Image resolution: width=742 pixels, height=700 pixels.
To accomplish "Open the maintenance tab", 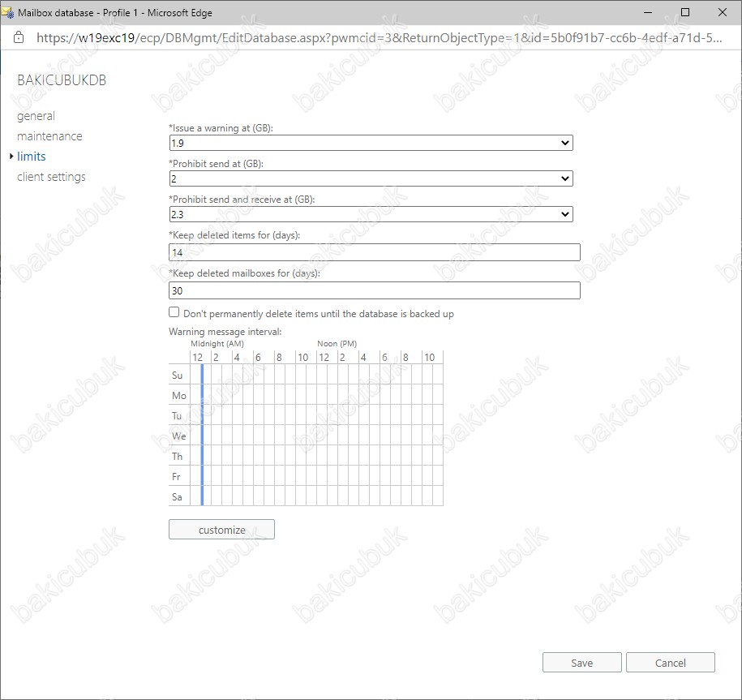I will (49, 136).
